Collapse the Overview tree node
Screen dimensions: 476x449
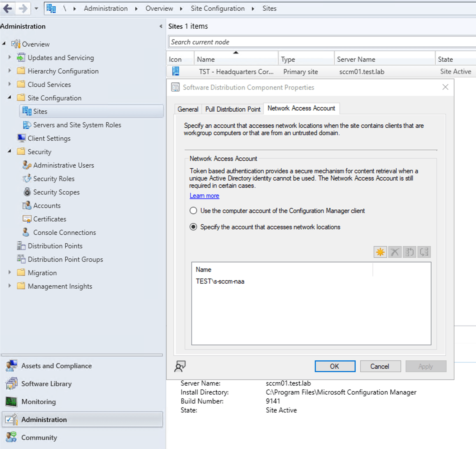[x=4, y=44]
